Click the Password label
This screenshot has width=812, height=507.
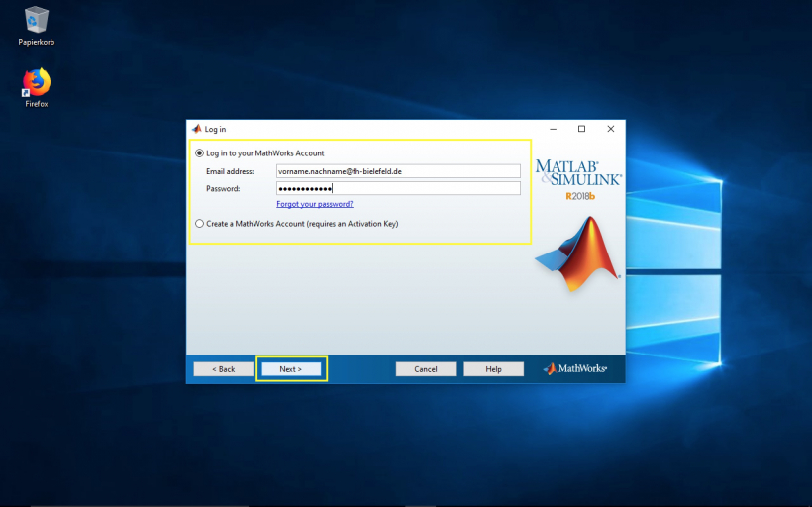click(x=223, y=188)
